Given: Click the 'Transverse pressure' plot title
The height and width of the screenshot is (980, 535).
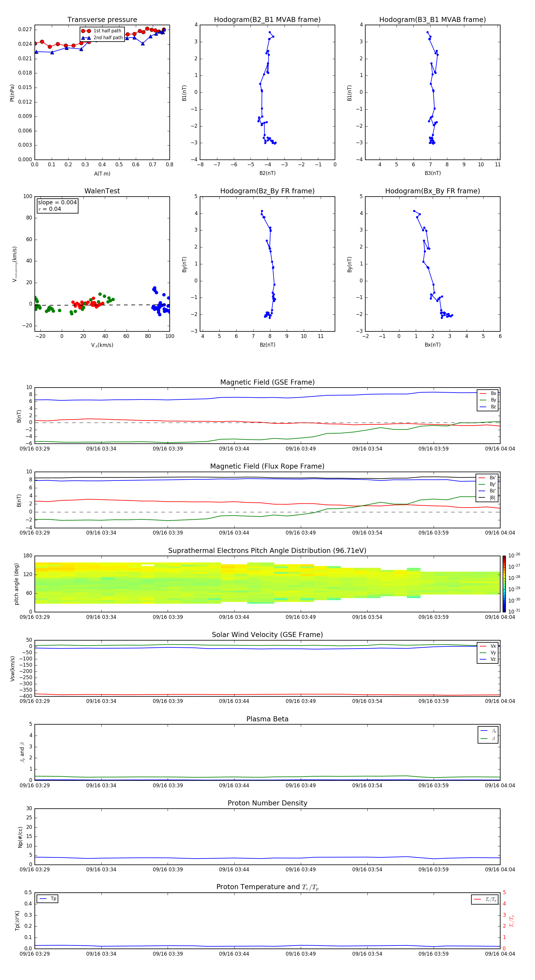Looking at the screenshot, I should tap(102, 20).
